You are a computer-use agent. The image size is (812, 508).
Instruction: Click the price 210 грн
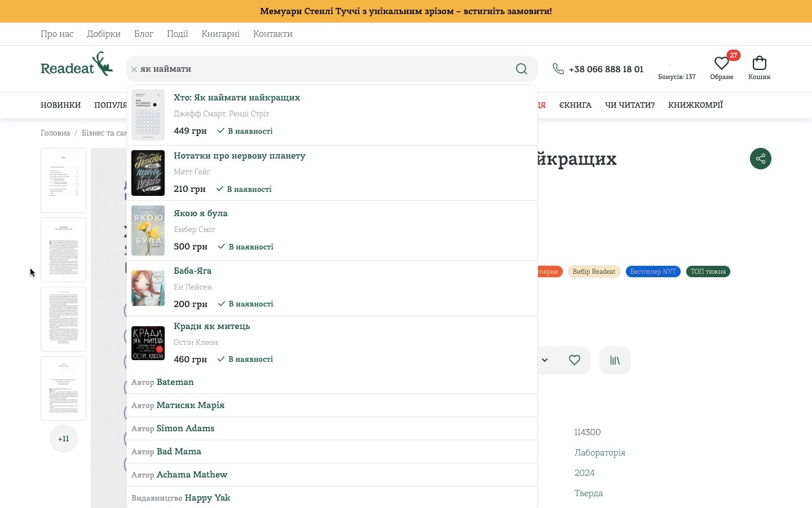coord(189,189)
